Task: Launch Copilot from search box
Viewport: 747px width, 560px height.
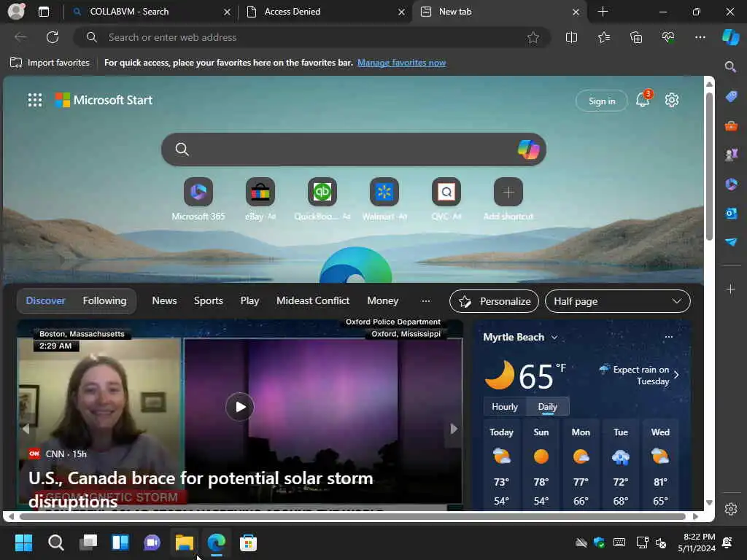Action: (528, 149)
